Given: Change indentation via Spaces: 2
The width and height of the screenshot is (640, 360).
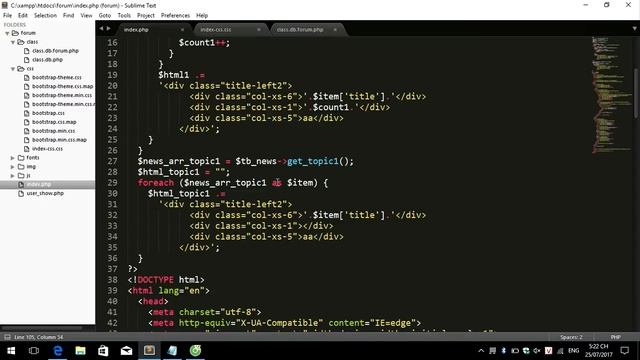Looking at the screenshot, I should click(571, 337).
